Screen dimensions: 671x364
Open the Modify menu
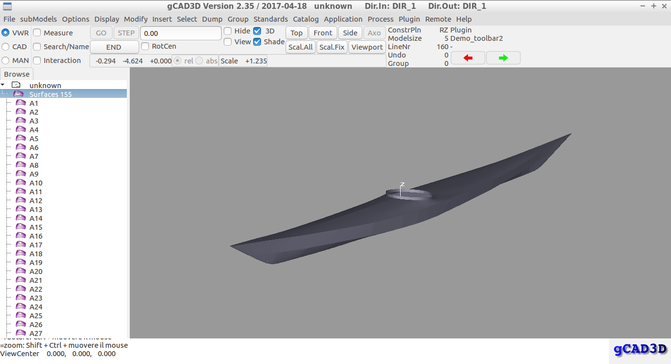pos(136,19)
